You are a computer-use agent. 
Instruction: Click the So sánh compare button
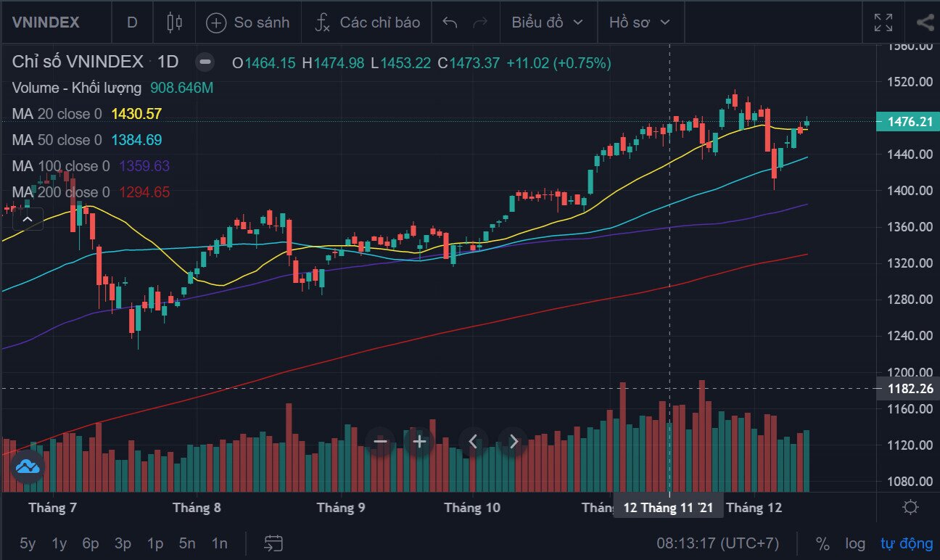(x=248, y=22)
